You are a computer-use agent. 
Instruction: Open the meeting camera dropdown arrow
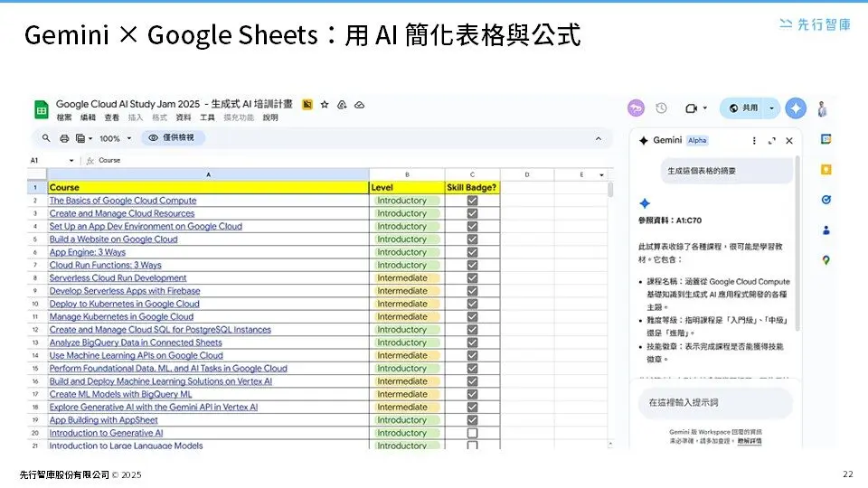(x=704, y=108)
